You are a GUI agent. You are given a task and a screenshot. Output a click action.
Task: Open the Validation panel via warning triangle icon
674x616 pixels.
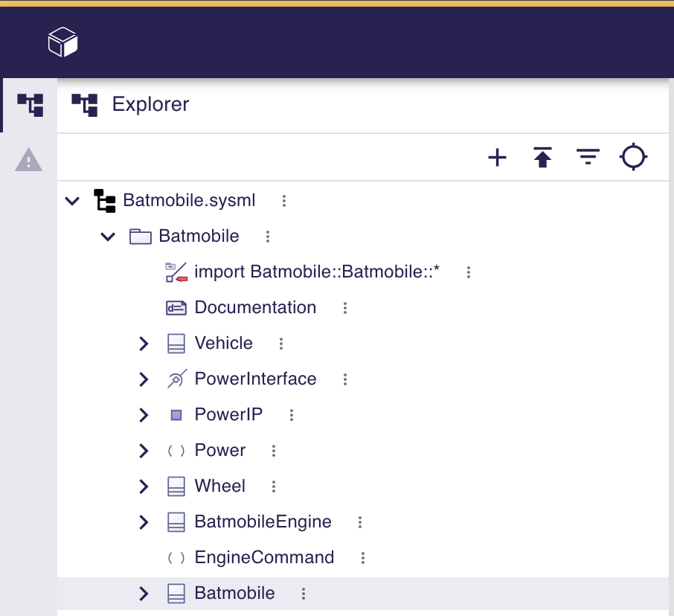point(29,160)
